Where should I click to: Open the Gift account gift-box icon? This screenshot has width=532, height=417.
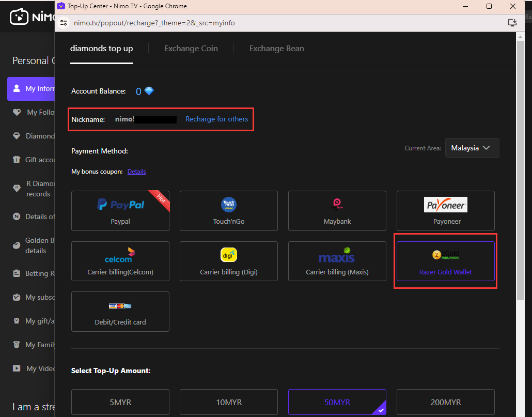(x=17, y=160)
